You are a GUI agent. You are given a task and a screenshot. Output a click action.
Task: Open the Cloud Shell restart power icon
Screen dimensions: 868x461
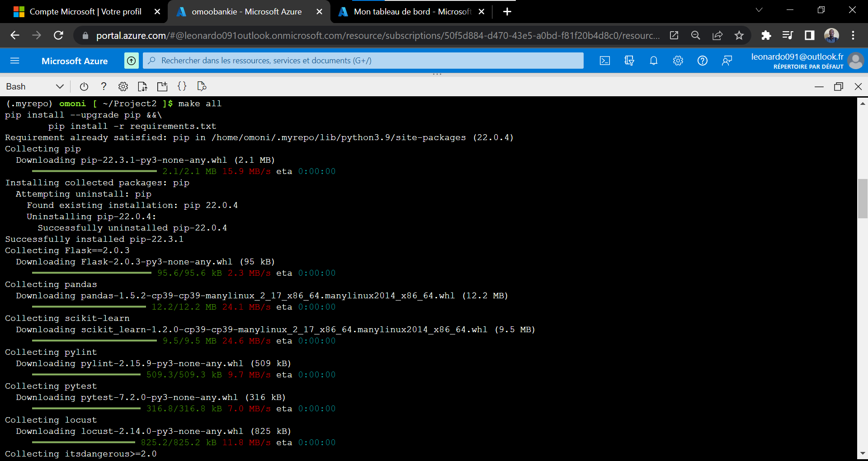coord(84,86)
